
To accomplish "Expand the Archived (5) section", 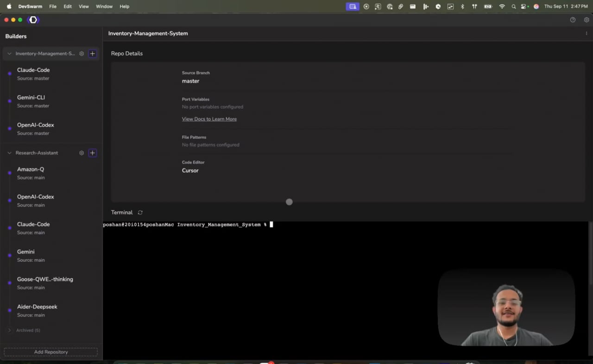I will [x=9, y=330].
